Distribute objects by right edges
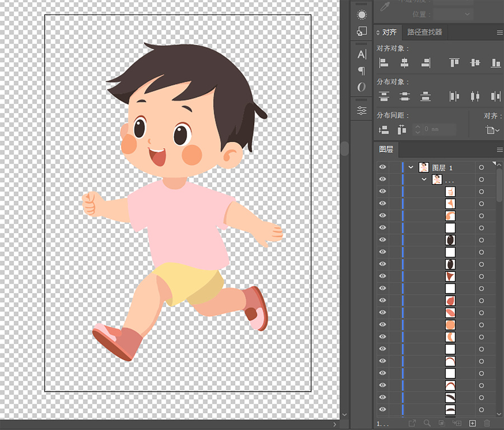Image resolution: width=504 pixels, height=430 pixels. point(496,96)
